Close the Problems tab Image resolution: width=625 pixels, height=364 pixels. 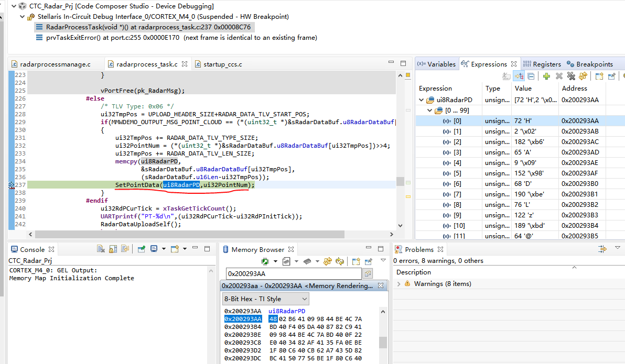click(x=440, y=249)
